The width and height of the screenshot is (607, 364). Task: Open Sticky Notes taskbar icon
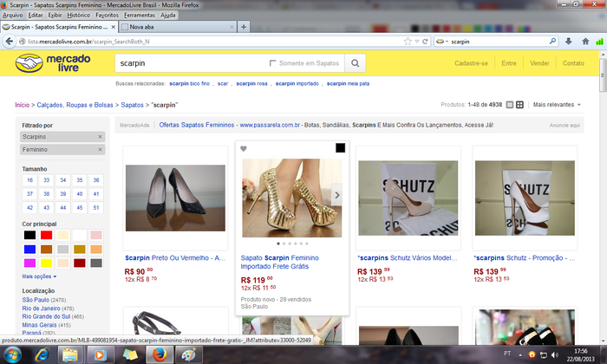(130, 354)
